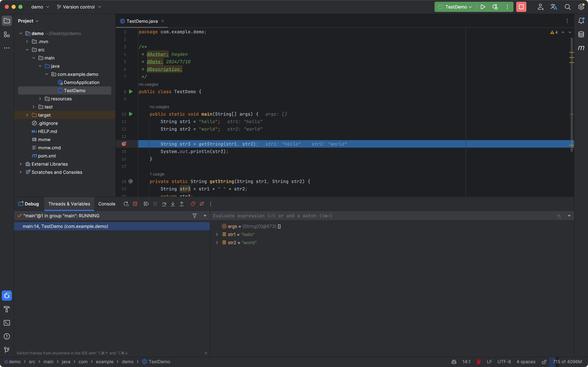Screen dimensions: 588x367
Task: Toggle Mute Breakpoints in debug toolbar
Action: point(202,204)
